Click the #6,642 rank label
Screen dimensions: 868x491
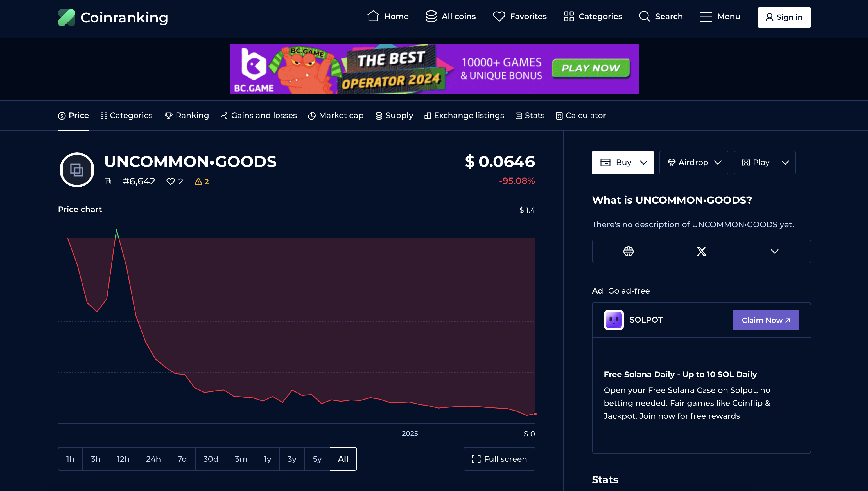click(x=139, y=181)
